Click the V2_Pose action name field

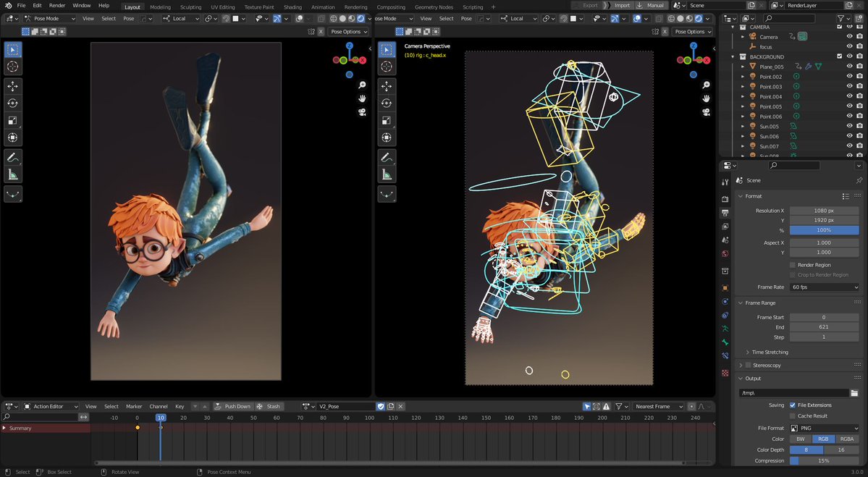347,406
